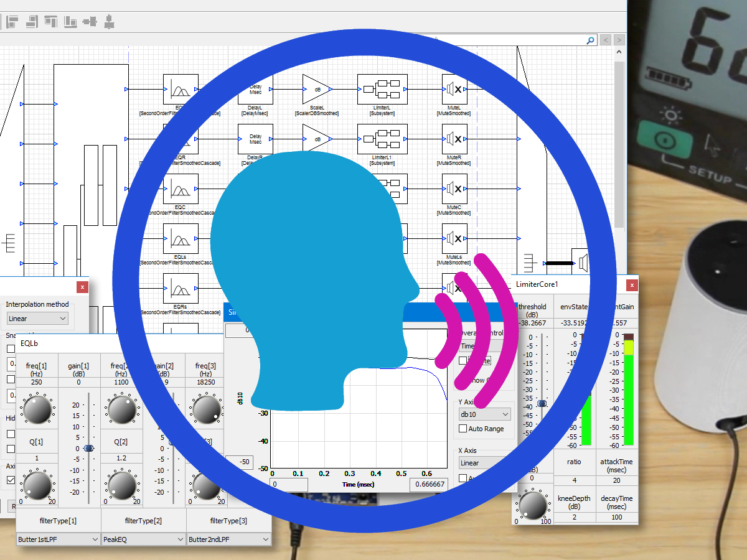The width and height of the screenshot is (747, 560).
Task: Open filterType[1] Butter1stLPF dropdown
Action: (x=59, y=539)
